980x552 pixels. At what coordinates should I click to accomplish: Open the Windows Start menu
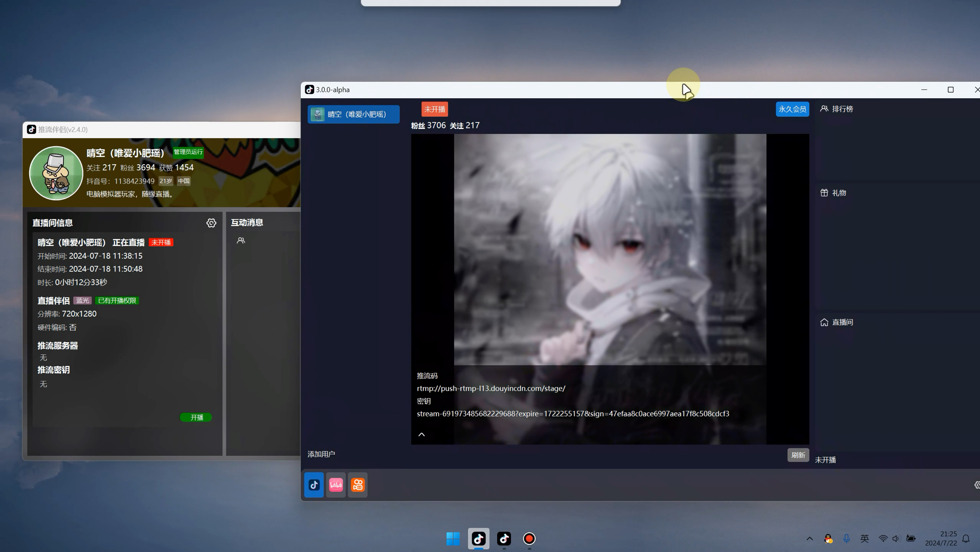[x=453, y=539]
